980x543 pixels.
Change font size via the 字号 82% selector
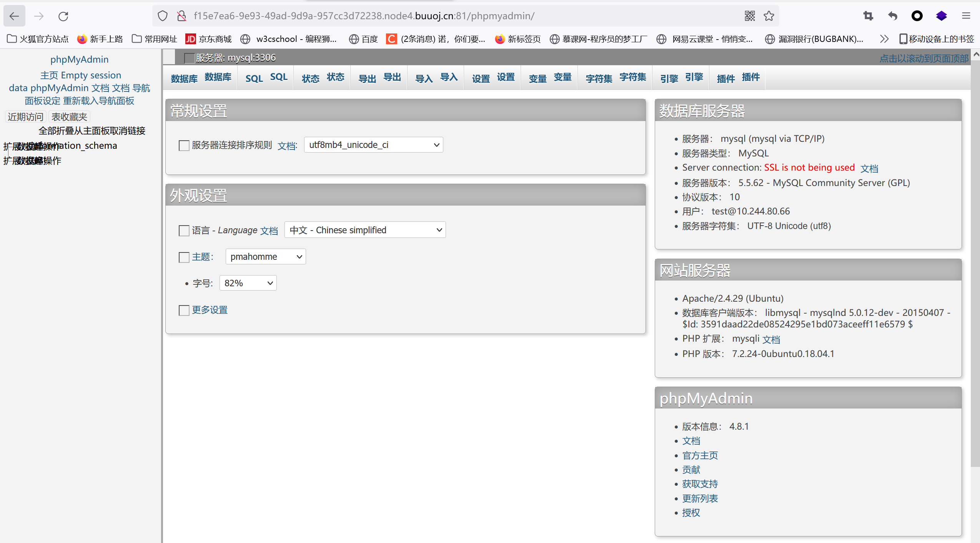pos(248,283)
